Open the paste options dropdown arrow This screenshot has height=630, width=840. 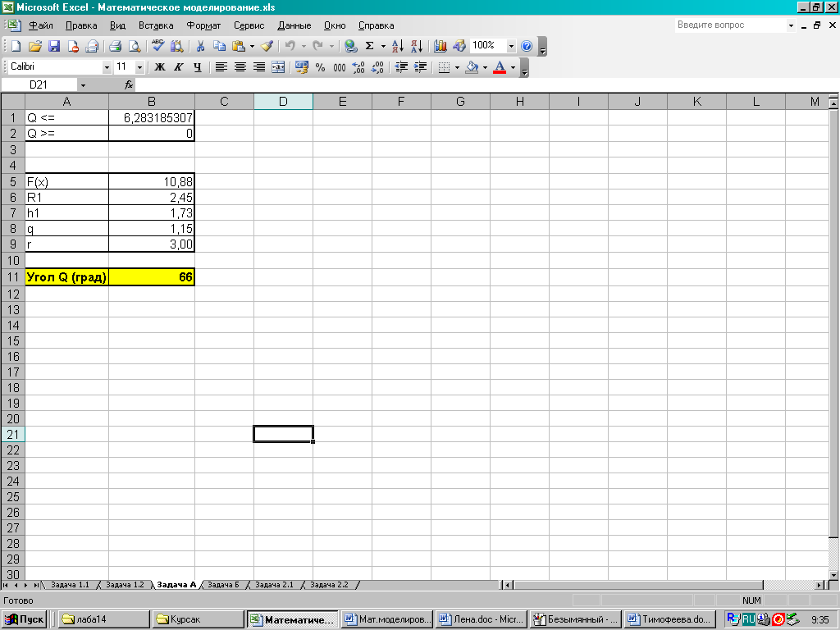point(252,46)
